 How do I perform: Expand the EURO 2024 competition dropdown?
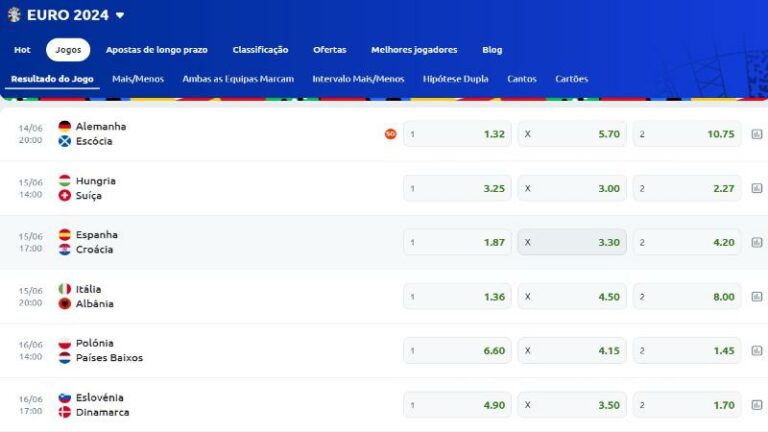(120, 16)
